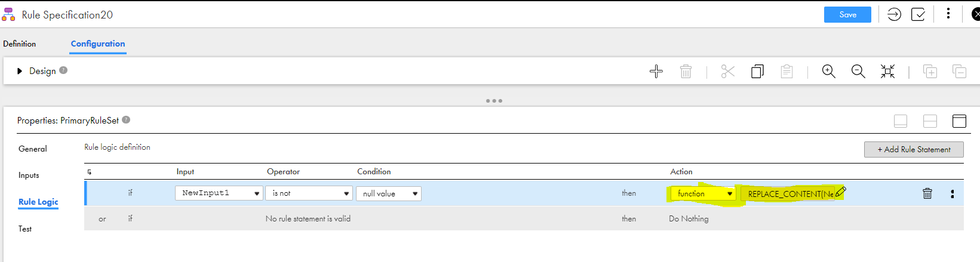Click the Save button
This screenshot has width=980, height=262.
847,14
